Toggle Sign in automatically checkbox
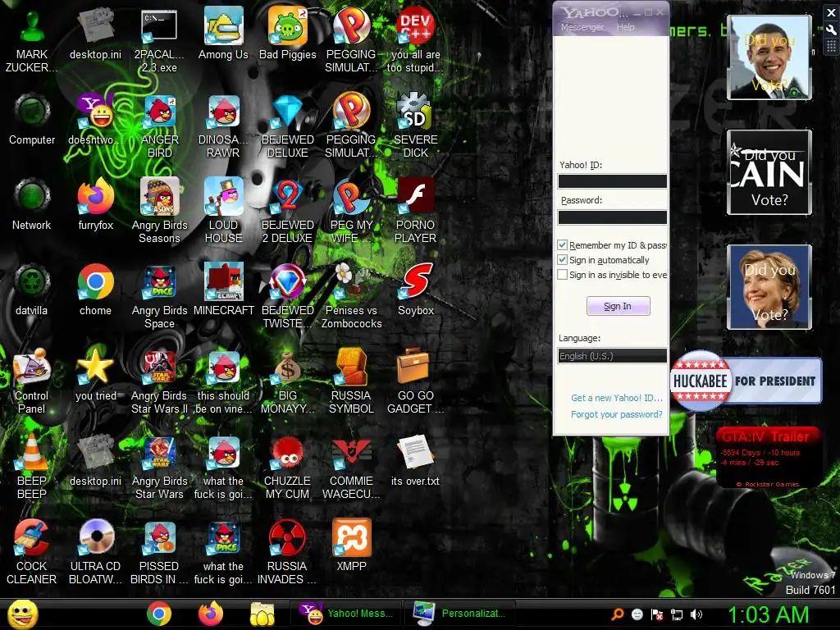 point(563,260)
